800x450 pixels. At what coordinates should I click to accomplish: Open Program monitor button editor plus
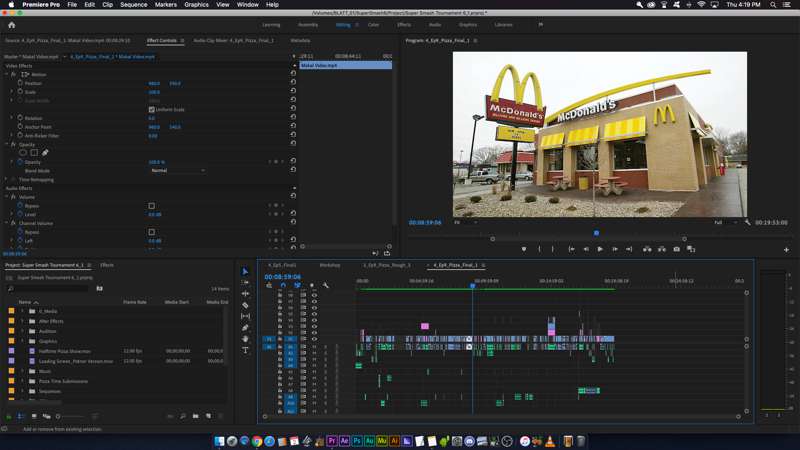coord(786,249)
